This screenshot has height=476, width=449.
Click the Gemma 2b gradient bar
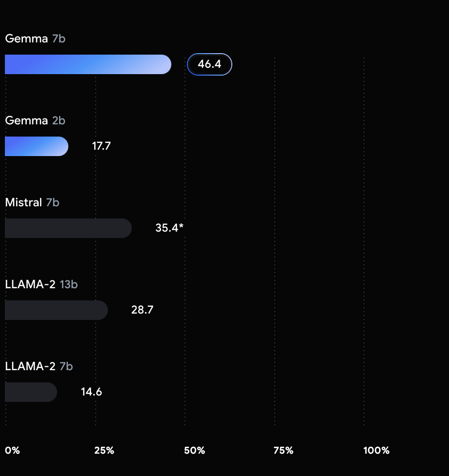tap(37, 146)
